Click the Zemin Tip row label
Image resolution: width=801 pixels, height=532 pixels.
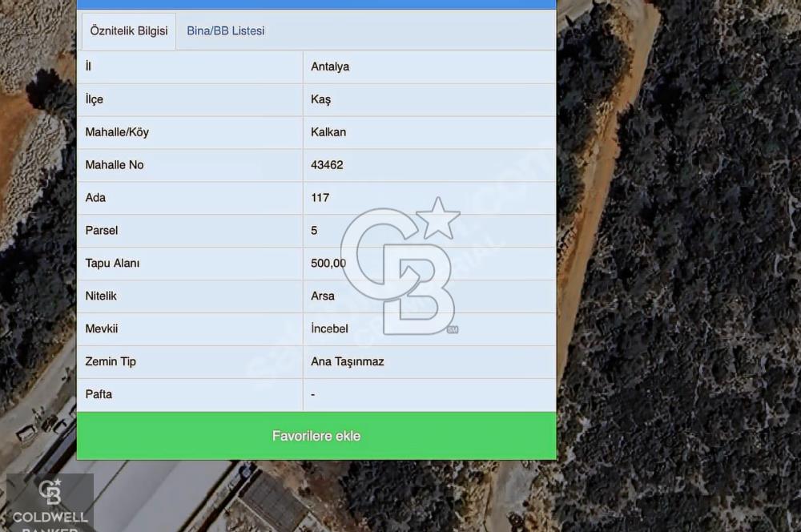[111, 362]
